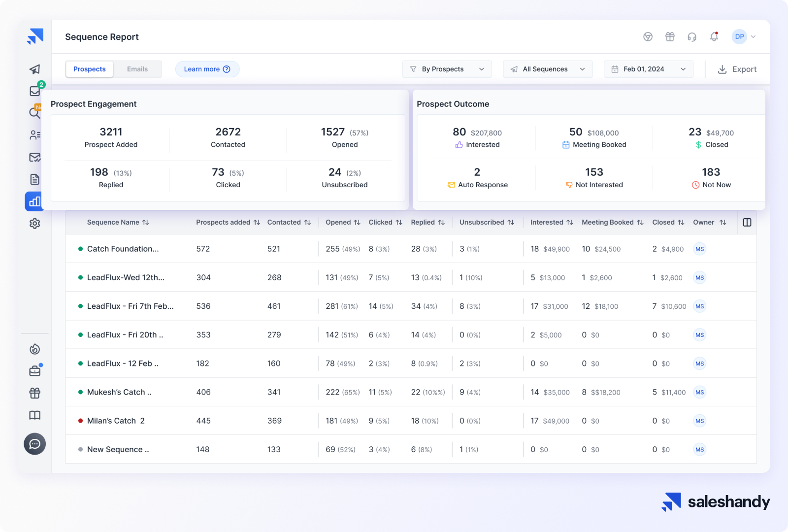Open the Prospects people icon in sidebar
The width and height of the screenshot is (788, 532).
click(x=35, y=135)
